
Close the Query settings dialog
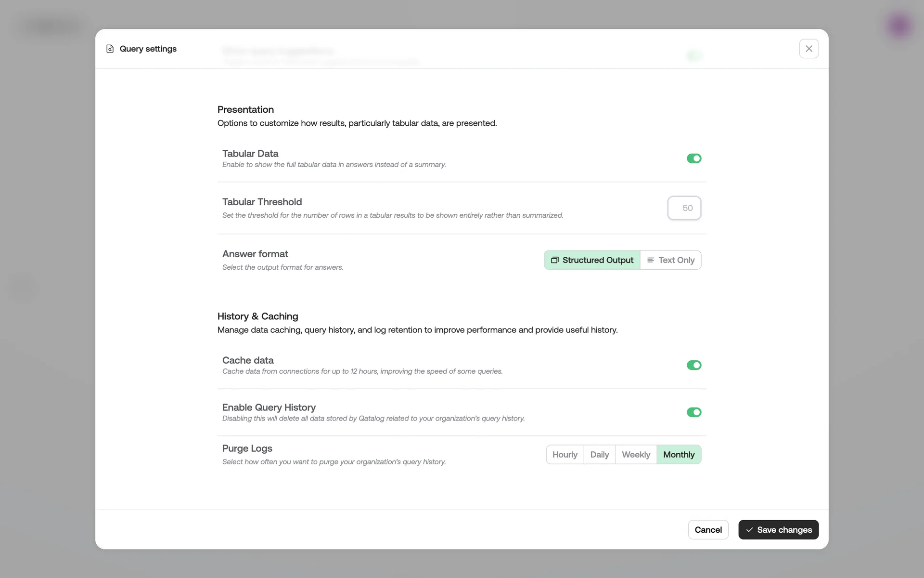point(808,49)
